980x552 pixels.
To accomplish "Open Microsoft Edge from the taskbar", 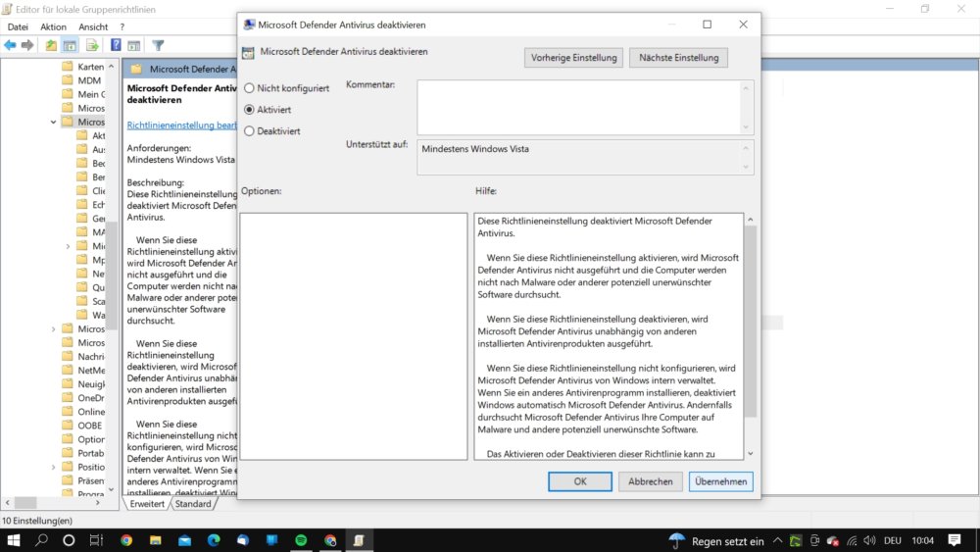I will 214,540.
